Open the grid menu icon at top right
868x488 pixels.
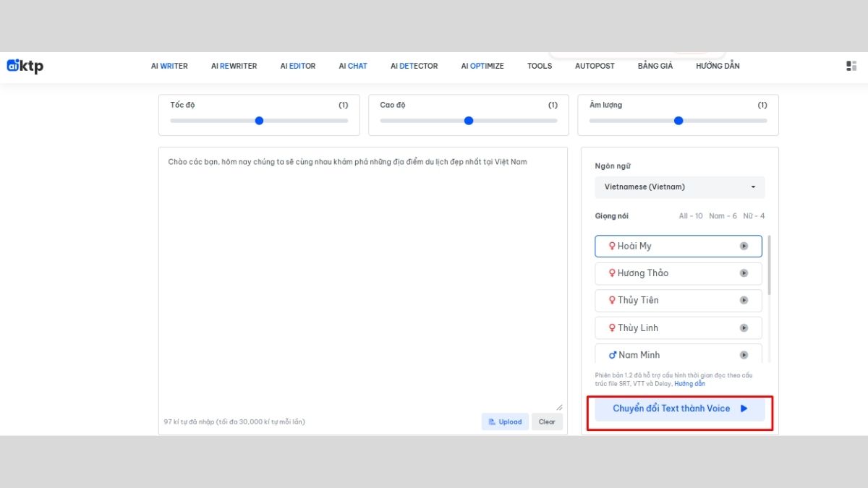coord(851,66)
